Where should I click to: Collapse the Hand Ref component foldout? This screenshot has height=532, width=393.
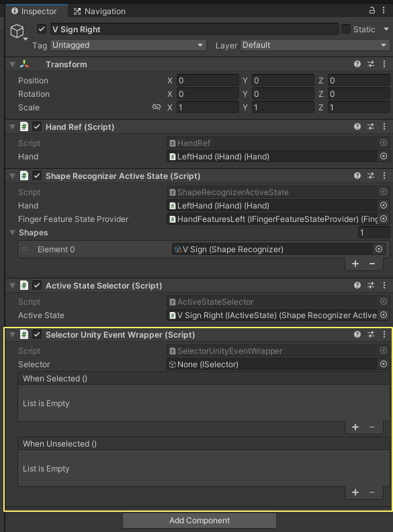(13, 127)
